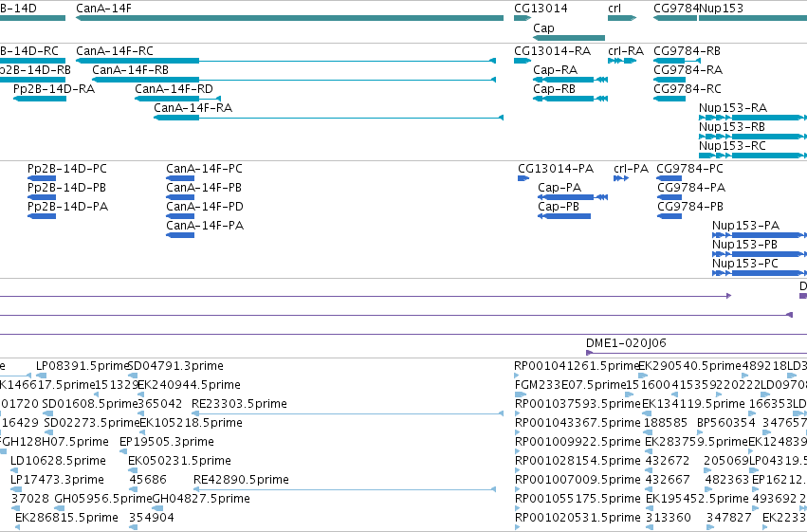The image size is (807, 532).
Task: Click the Nup153-RA transcript label
Action: tap(733, 108)
